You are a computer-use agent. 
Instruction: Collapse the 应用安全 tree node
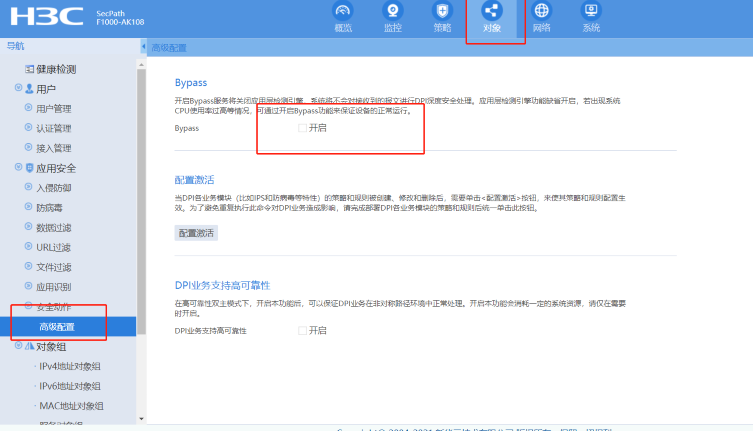click(18, 167)
